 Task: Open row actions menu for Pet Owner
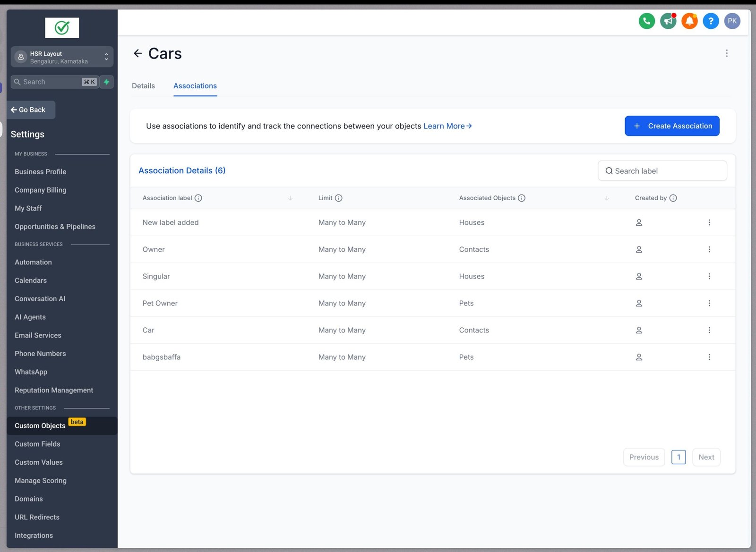(x=709, y=303)
